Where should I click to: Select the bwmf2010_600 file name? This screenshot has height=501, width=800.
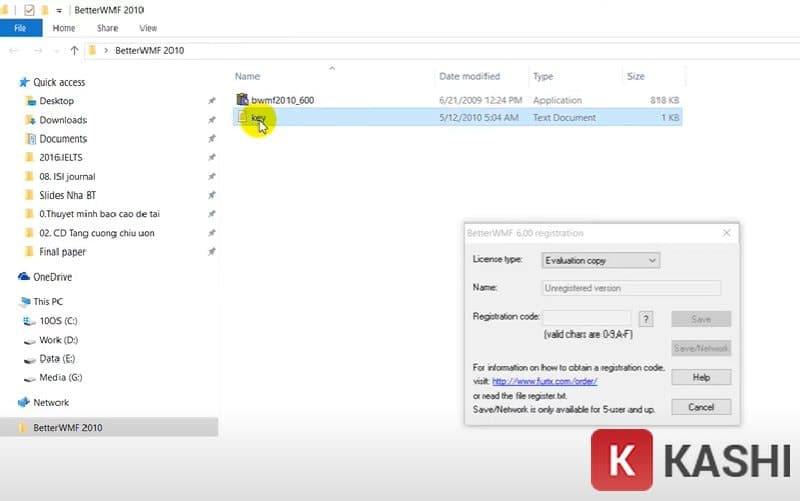pyautogui.click(x=282, y=101)
